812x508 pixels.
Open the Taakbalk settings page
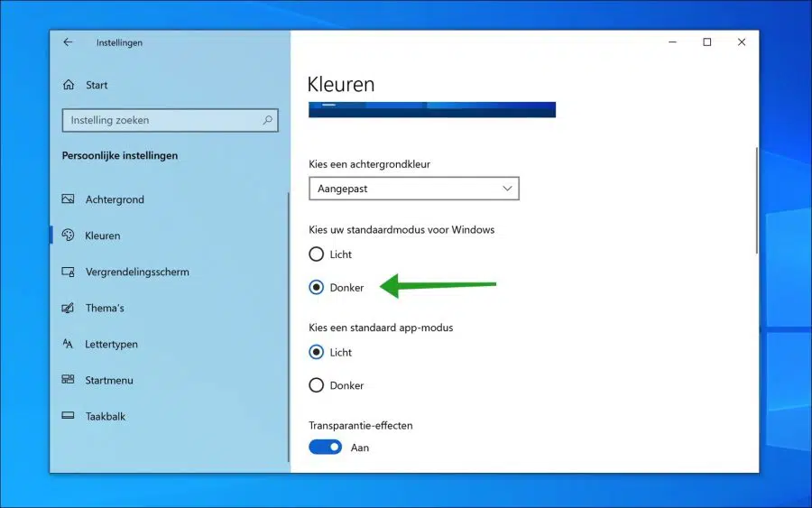(106, 416)
